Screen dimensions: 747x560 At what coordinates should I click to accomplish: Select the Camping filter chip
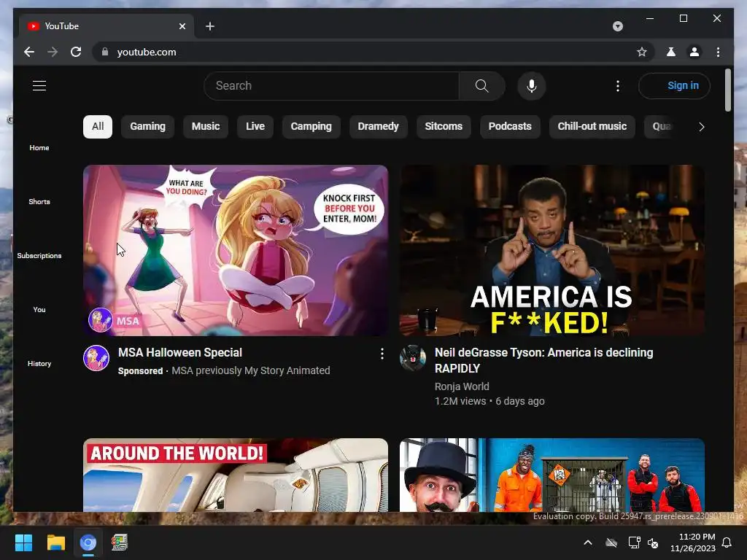[311, 127]
